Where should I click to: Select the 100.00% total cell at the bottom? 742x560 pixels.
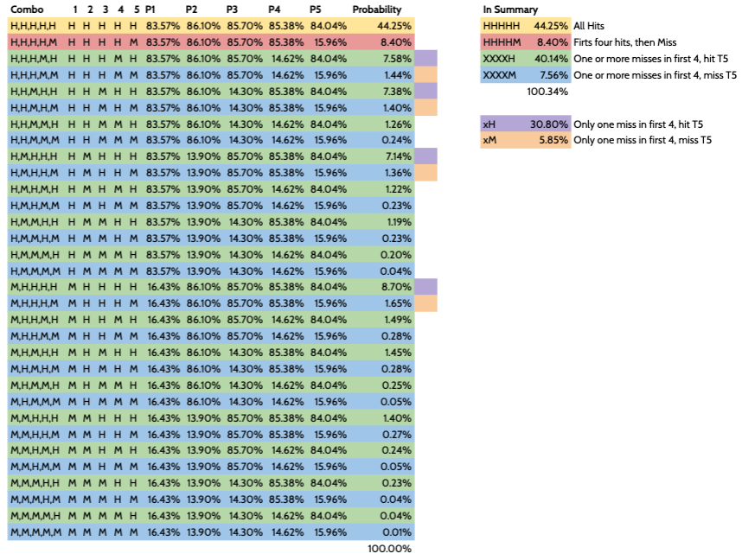(389, 549)
